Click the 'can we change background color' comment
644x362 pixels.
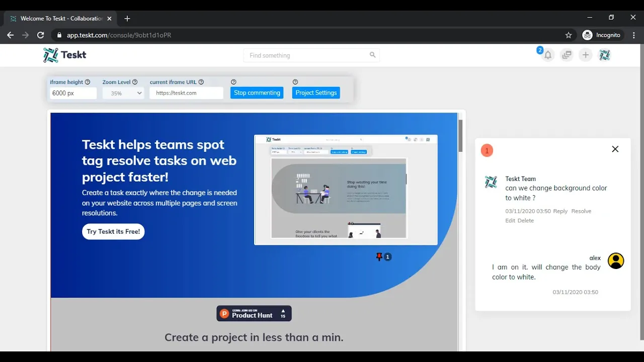point(556,193)
